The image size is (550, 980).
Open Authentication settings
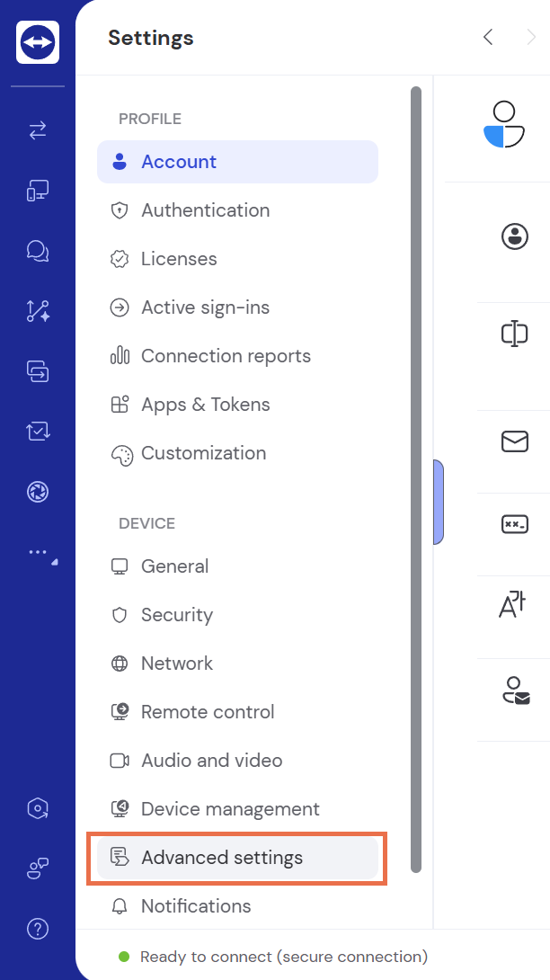pyautogui.click(x=205, y=210)
